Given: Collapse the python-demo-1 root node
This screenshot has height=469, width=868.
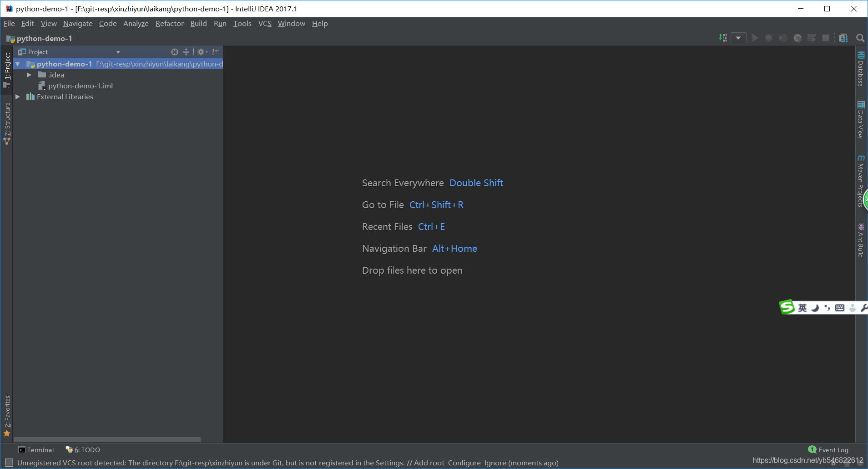Looking at the screenshot, I should click(18, 64).
